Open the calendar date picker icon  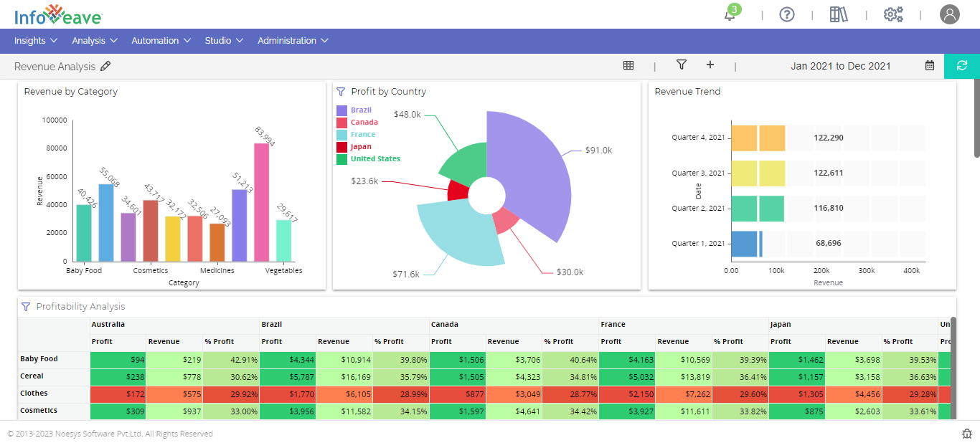[x=930, y=66]
